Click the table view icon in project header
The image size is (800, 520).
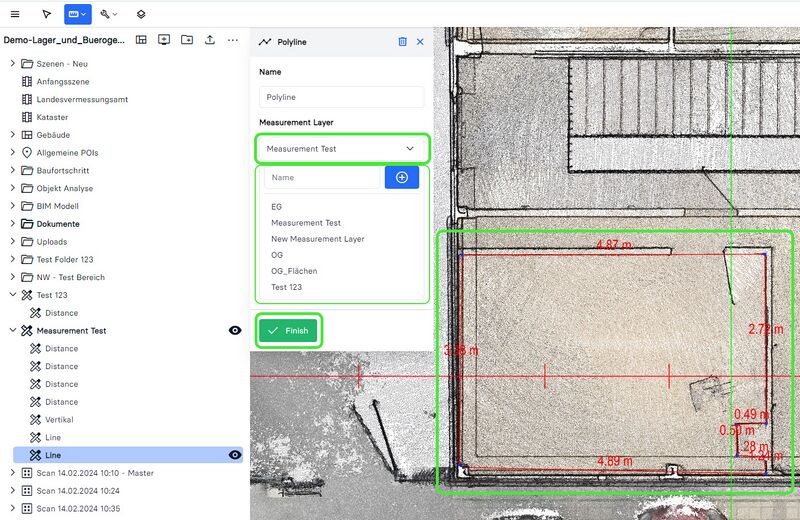(141, 40)
